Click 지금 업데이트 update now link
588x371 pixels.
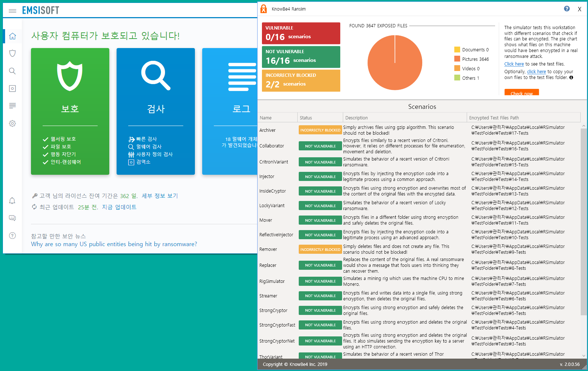point(119,207)
